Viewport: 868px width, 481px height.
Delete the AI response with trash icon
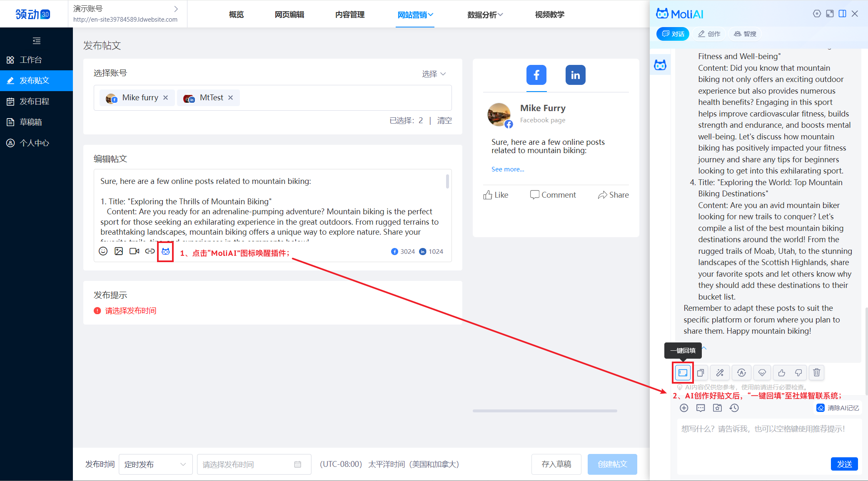(x=816, y=373)
